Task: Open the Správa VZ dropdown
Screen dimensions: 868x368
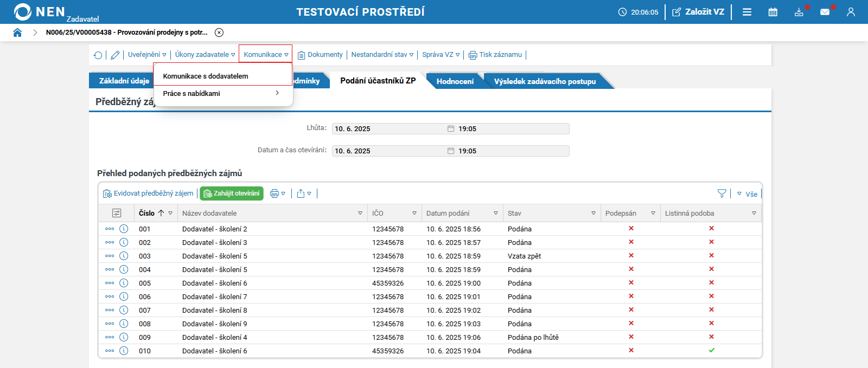Action: tap(441, 55)
